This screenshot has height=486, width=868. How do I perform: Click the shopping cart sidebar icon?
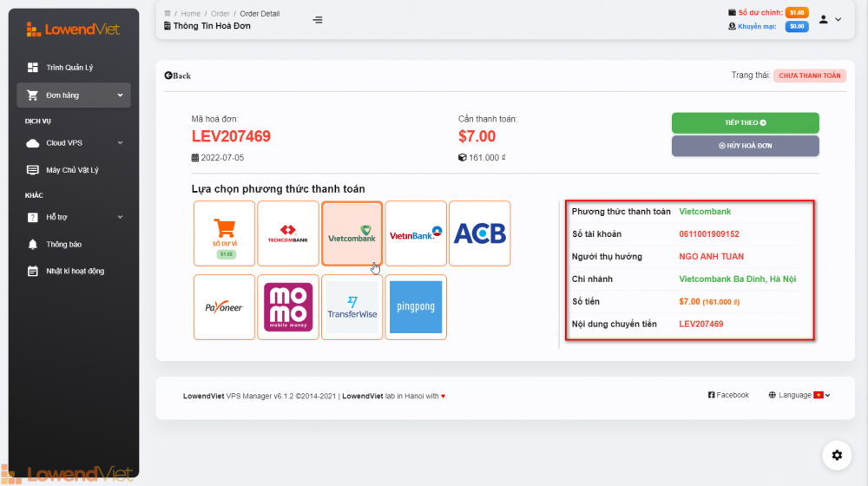(33, 95)
